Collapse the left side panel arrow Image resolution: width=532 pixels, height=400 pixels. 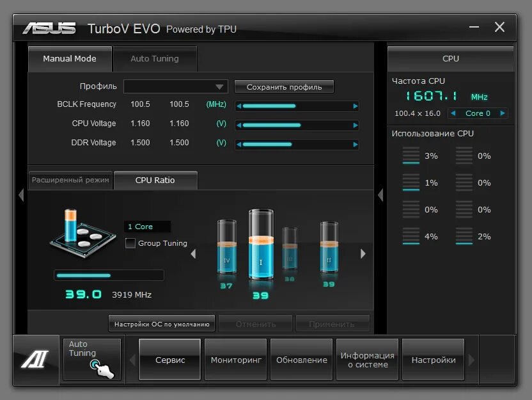click(x=21, y=195)
